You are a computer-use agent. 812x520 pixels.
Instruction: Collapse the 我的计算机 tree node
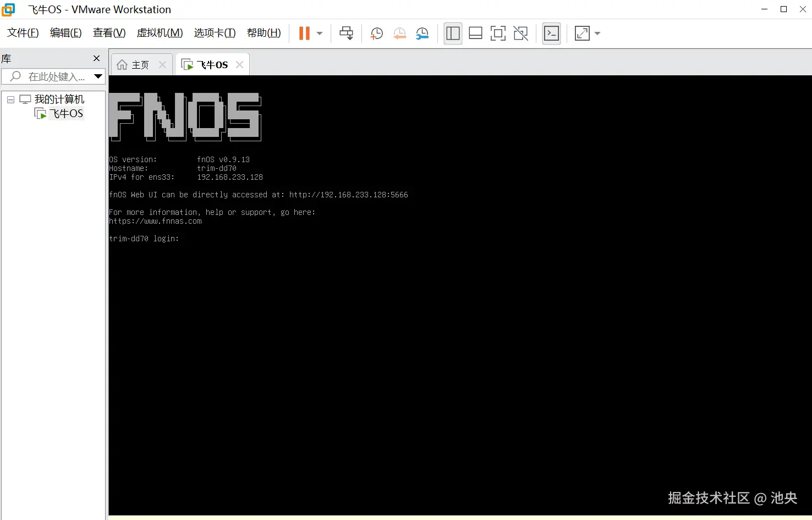pyautogui.click(x=10, y=99)
